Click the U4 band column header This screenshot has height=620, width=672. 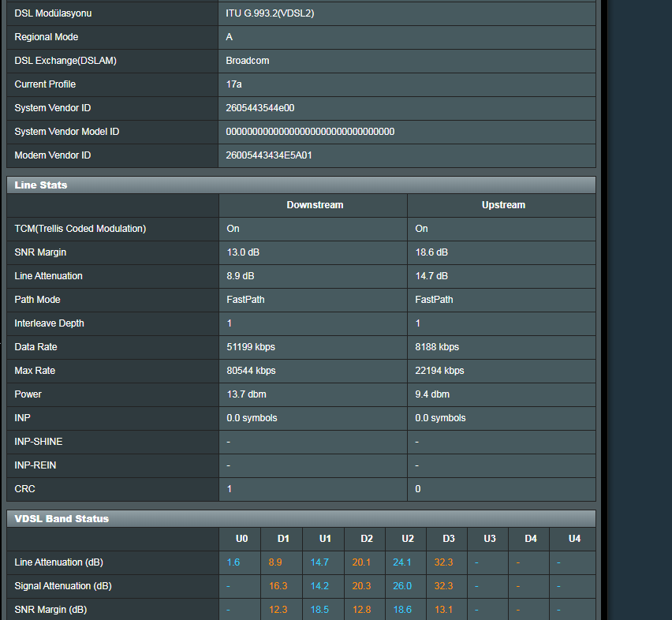click(574, 539)
